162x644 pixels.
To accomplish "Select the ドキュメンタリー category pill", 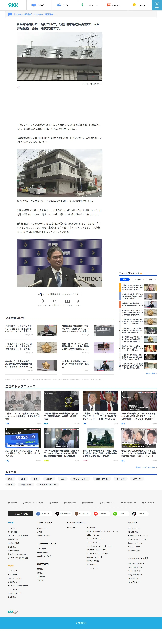I will click(x=48, y=484).
